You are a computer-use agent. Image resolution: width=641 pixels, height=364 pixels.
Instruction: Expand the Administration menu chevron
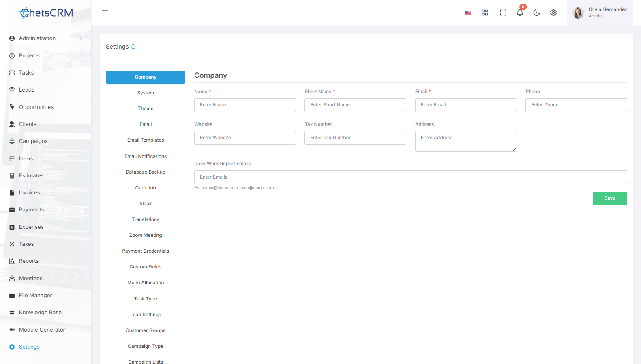(81, 38)
